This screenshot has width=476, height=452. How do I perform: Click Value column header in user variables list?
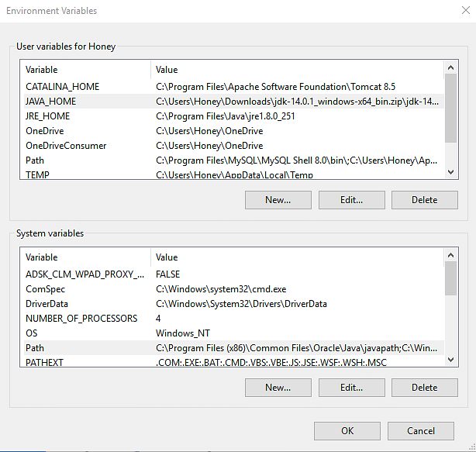point(297,70)
